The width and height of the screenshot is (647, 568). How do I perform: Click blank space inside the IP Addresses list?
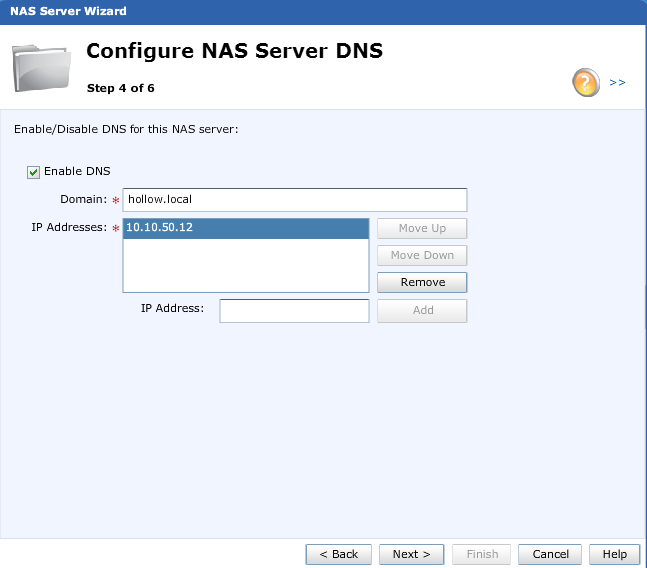245,265
